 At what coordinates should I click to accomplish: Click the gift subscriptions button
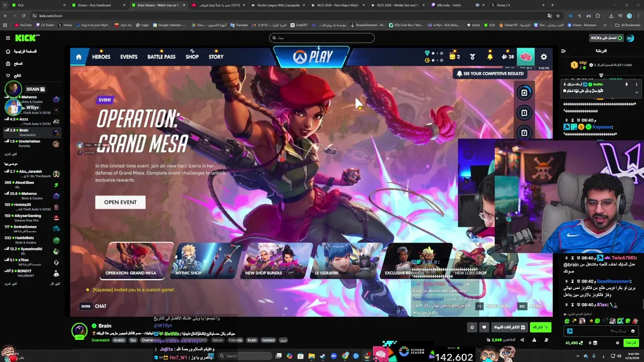pos(509,327)
